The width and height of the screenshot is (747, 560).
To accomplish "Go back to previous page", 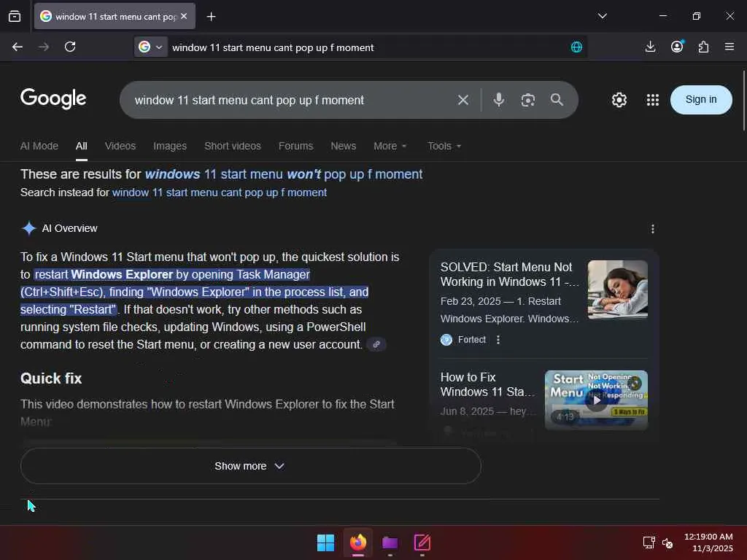I will coord(18,47).
